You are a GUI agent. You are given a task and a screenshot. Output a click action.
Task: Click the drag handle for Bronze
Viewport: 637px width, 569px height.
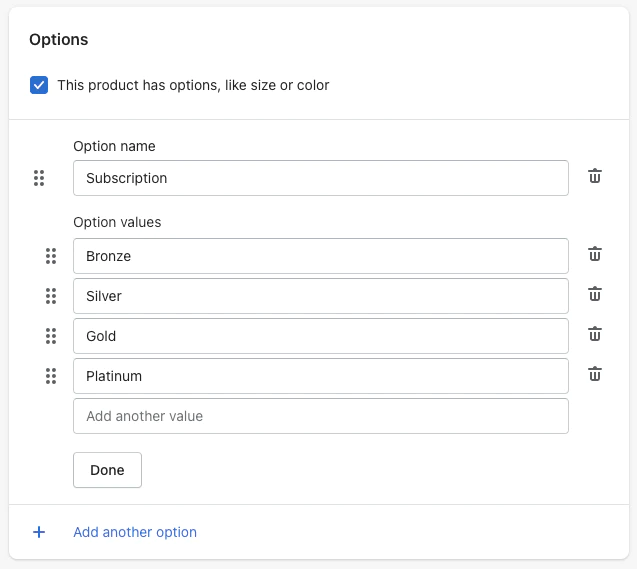point(51,256)
